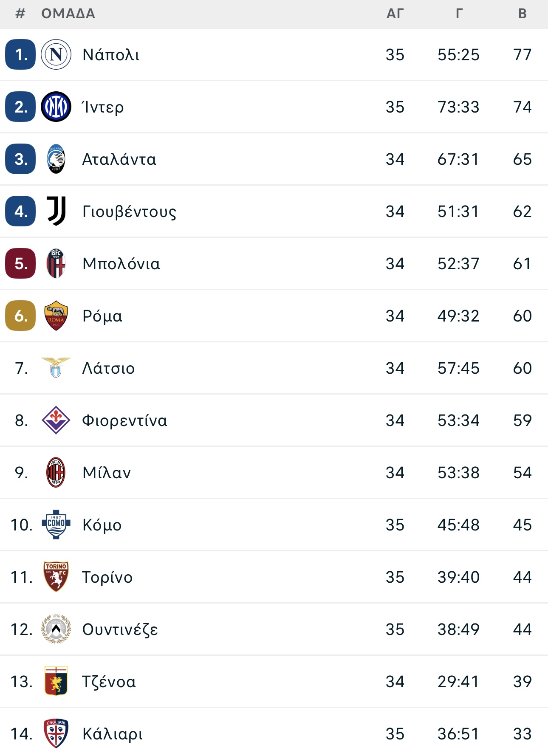Image resolution: width=548 pixels, height=756 pixels.
Task: Tap the AC Milan crest
Action: tap(56, 472)
